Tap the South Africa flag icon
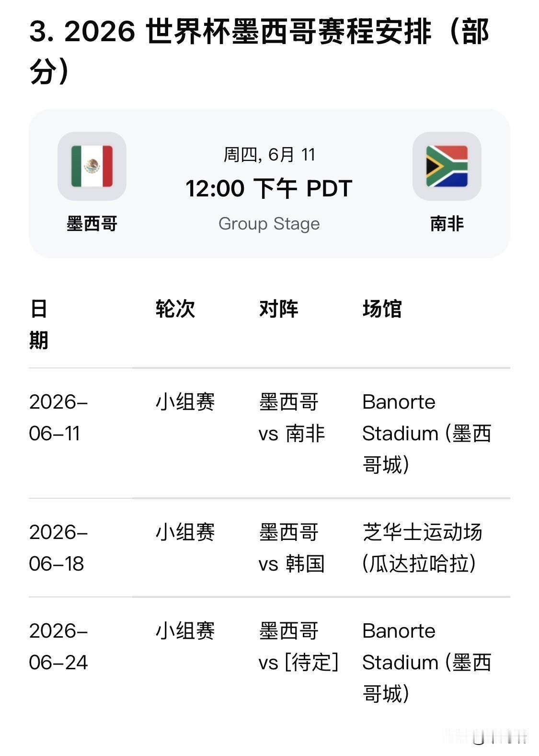This screenshot has width=539, height=756. point(447,166)
